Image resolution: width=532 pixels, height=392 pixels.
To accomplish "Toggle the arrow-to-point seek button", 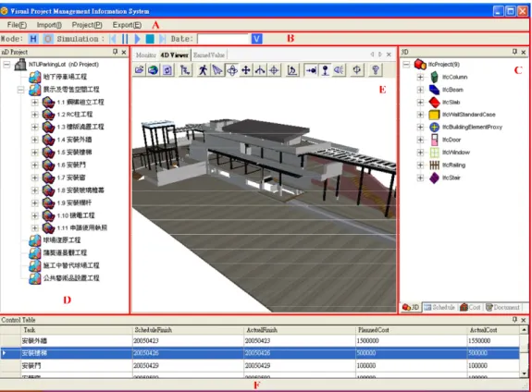I will (311, 70).
